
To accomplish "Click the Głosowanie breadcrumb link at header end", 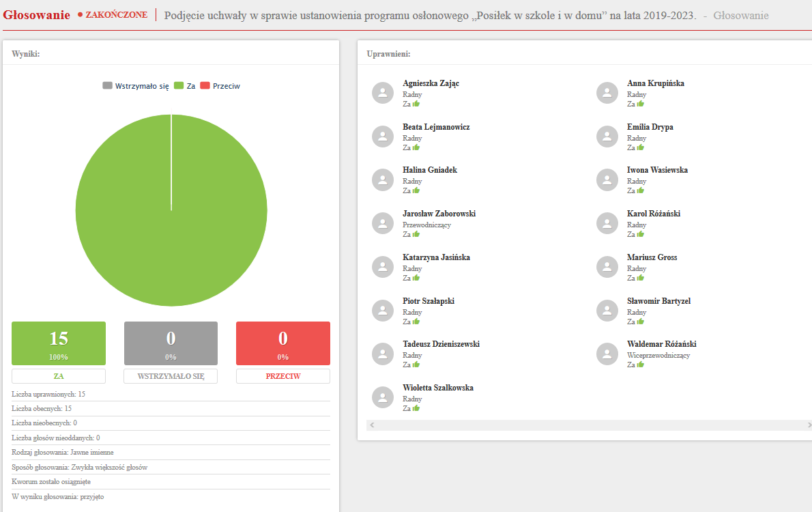I will (740, 16).
